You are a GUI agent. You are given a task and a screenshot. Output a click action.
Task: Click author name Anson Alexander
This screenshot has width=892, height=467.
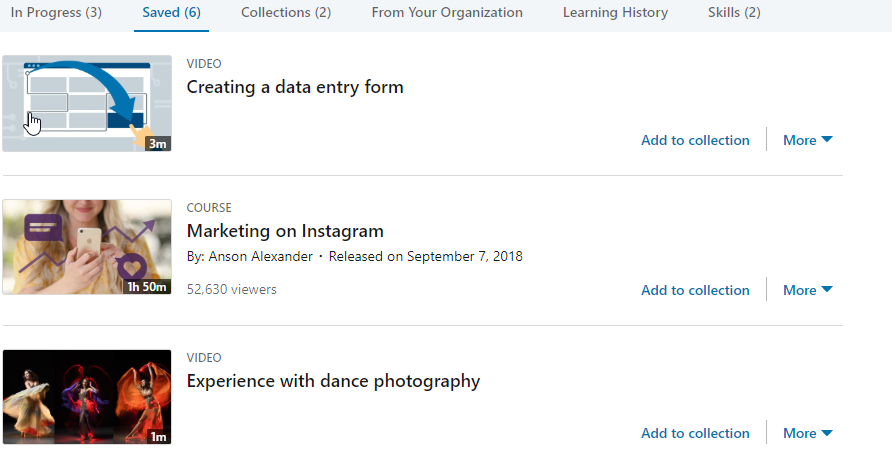click(x=260, y=256)
